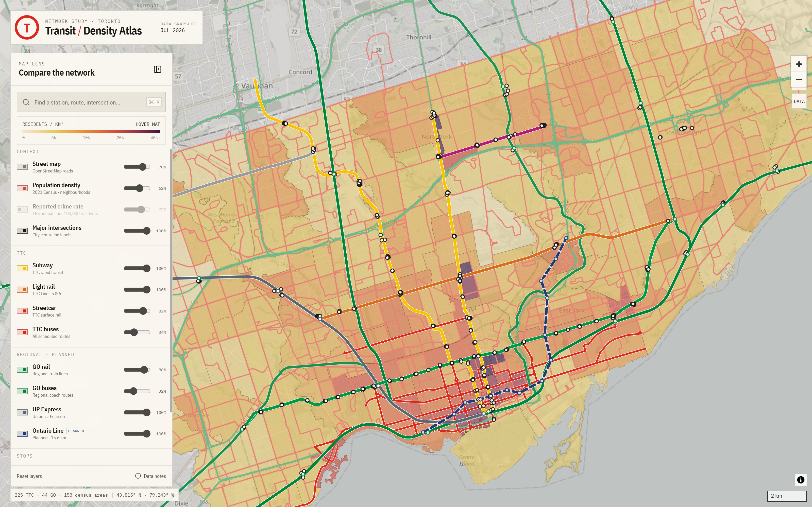The width and height of the screenshot is (812, 507).
Task: Adjust Reported crime rate opacity slider
Action: point(137,209)
